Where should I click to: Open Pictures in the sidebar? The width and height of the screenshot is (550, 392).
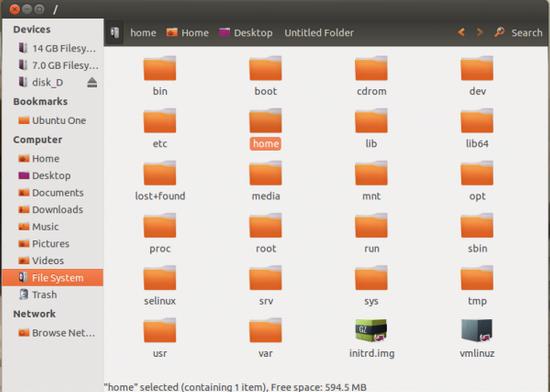[43, 243]
